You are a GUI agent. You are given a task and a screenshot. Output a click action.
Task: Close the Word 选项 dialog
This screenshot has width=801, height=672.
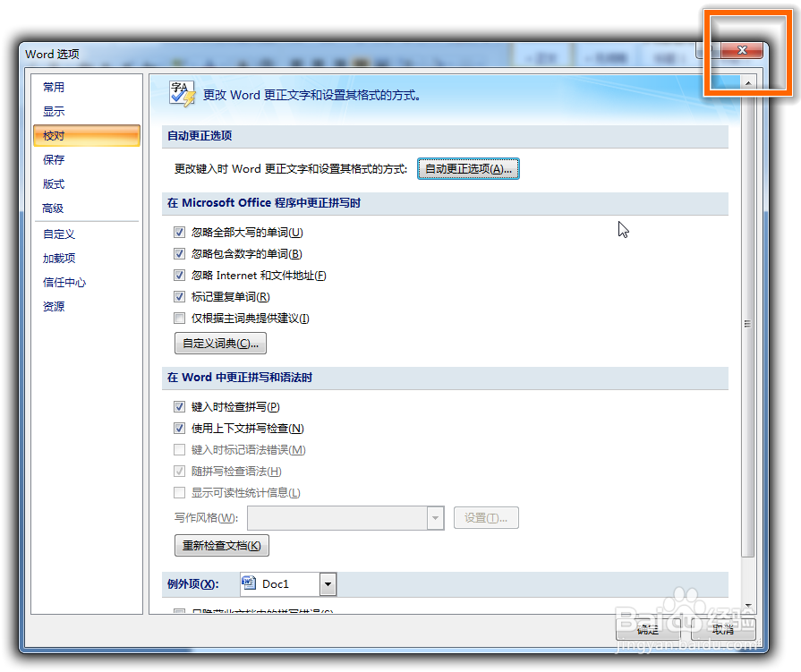tap(742, 50)
